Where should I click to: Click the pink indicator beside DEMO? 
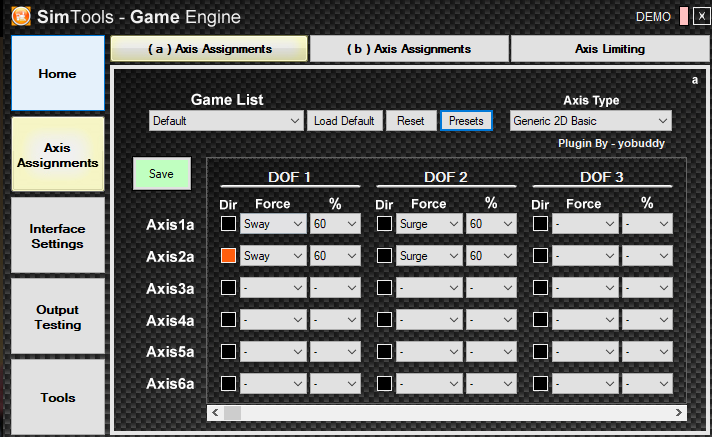pos(683,16)
